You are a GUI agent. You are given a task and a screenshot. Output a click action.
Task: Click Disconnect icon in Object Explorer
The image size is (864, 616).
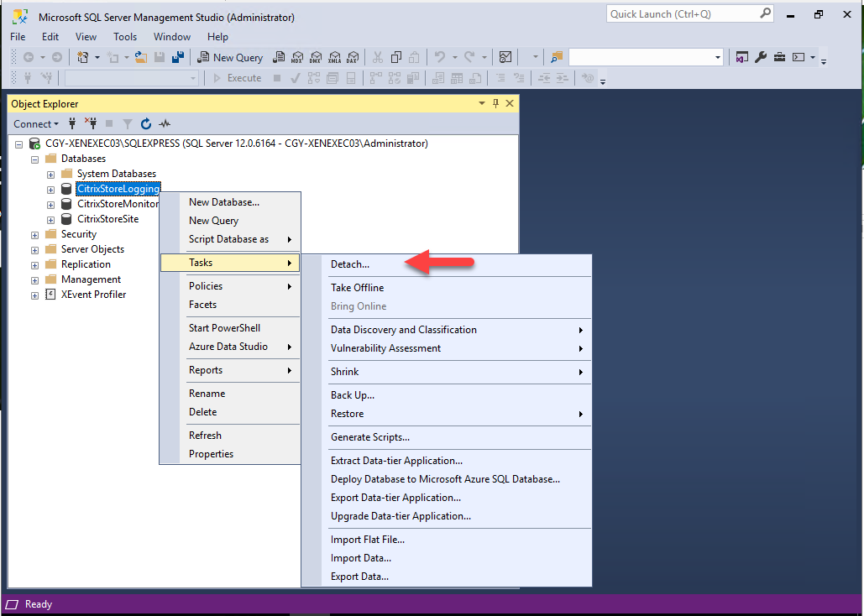[91, 123]
